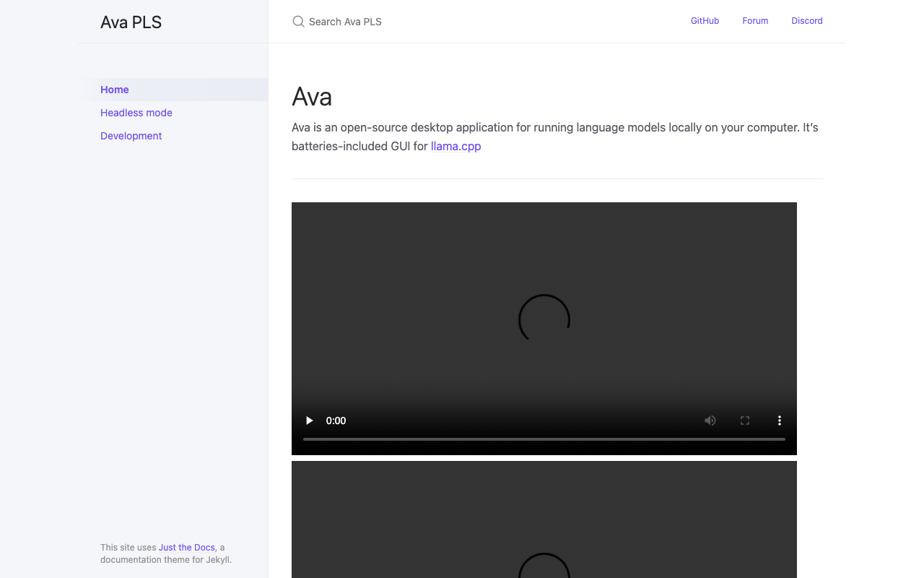Screen dimensions: 924x578
Task: Follow the llama.cpp link
Action: (x=456, y=146)
